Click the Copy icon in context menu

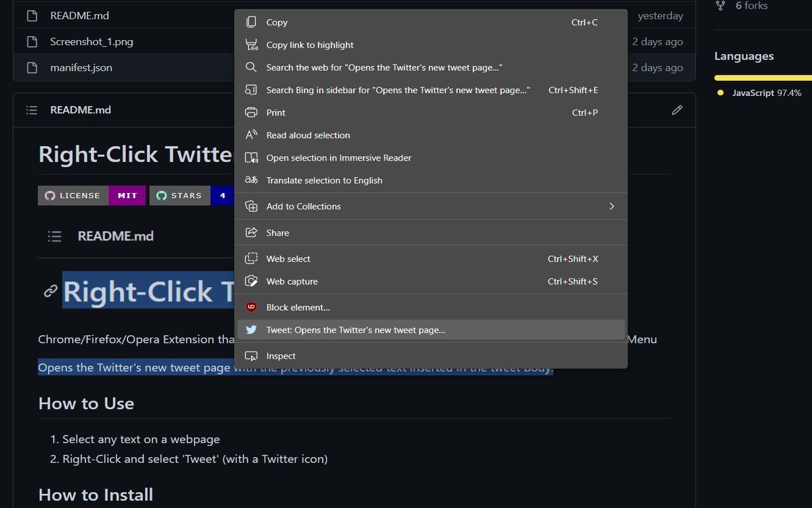[251, 22]
